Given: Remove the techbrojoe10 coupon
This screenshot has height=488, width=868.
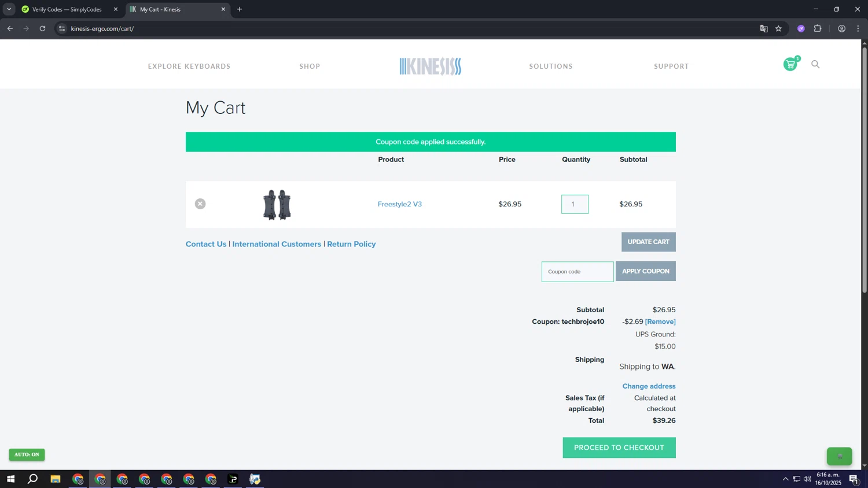Looking at the screenshot, I should (660, 321).
